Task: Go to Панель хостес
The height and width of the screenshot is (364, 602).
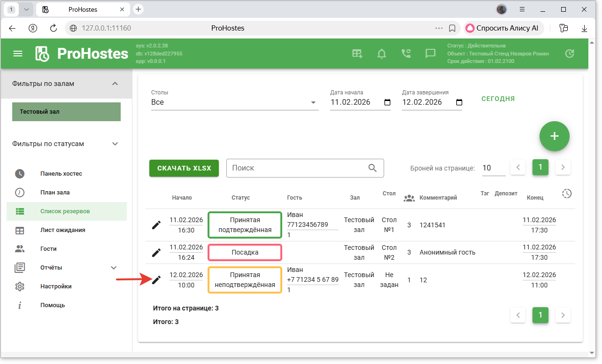Action: coord(61,174)
